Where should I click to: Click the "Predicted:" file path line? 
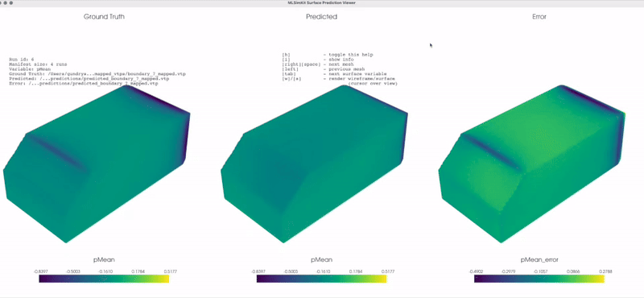89,79
